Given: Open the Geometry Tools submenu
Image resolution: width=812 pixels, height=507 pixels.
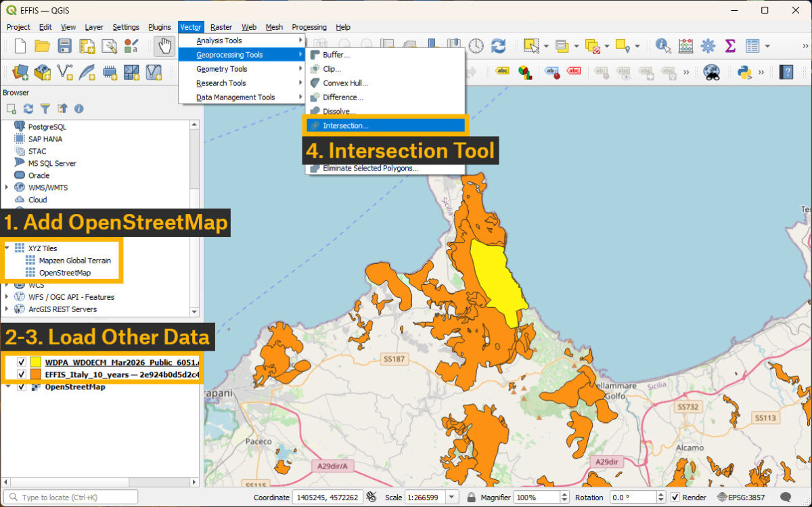Looking at the screenshot, I should coord(242,69).
